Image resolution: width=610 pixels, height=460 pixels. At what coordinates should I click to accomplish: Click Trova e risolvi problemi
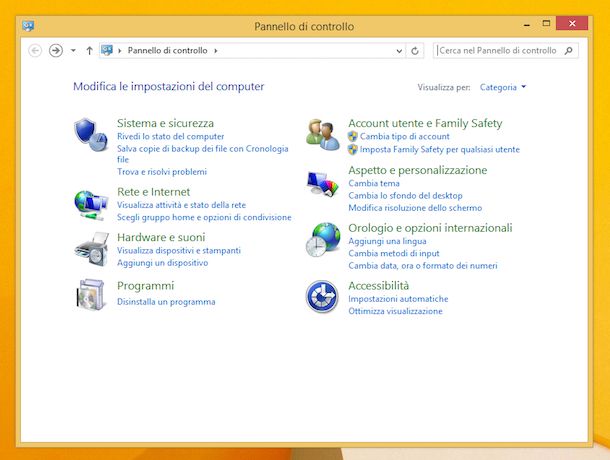pos(162,172)
